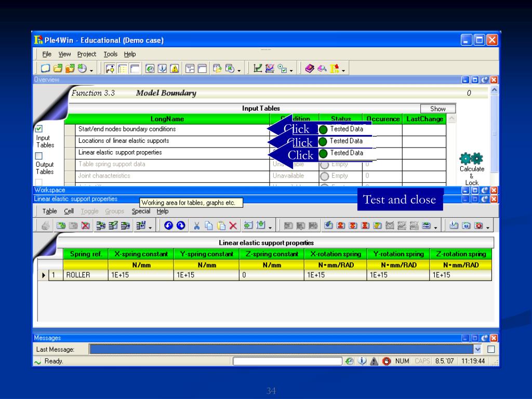This screenshot has height=399, width=532.
Task: Click the red X delete icon beside Paste
Action: [233, 225]
